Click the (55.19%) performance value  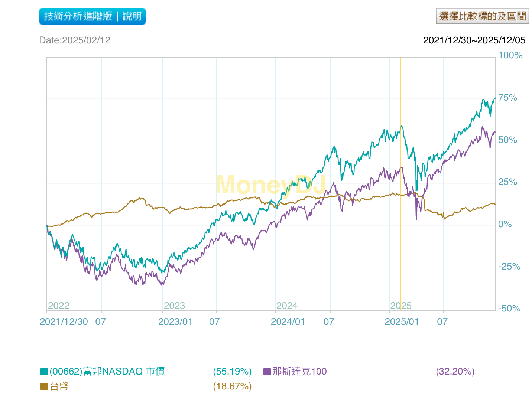coord(232,371)
